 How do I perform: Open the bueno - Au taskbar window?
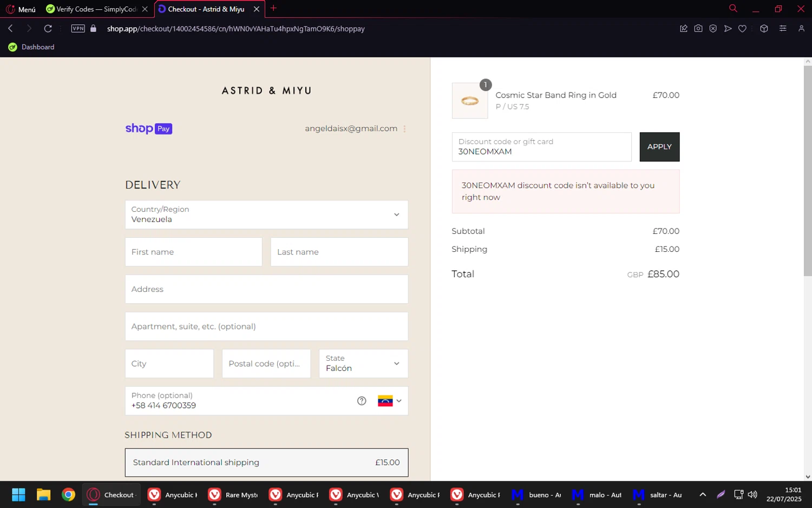coord(536,494)
